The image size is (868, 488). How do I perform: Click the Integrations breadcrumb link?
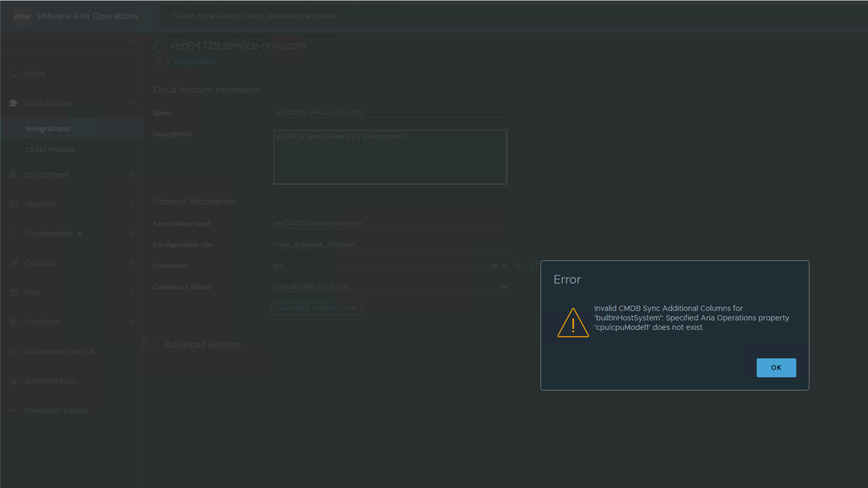195,62
